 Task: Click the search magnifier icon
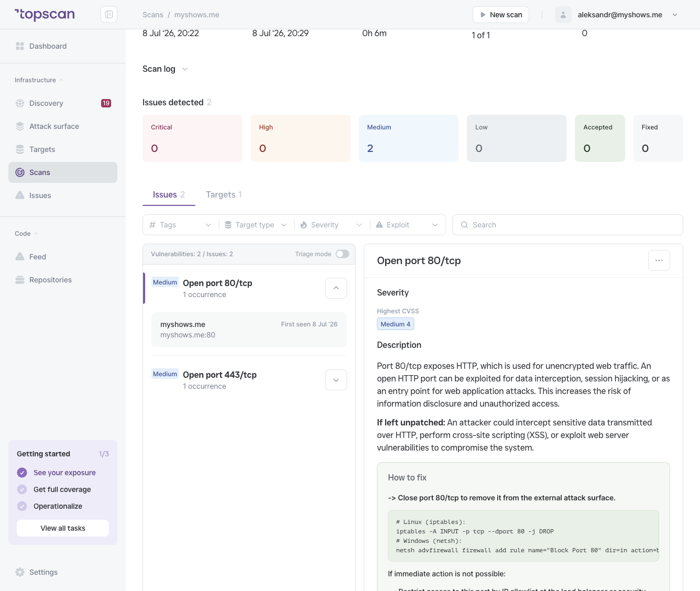click(464, 225)
